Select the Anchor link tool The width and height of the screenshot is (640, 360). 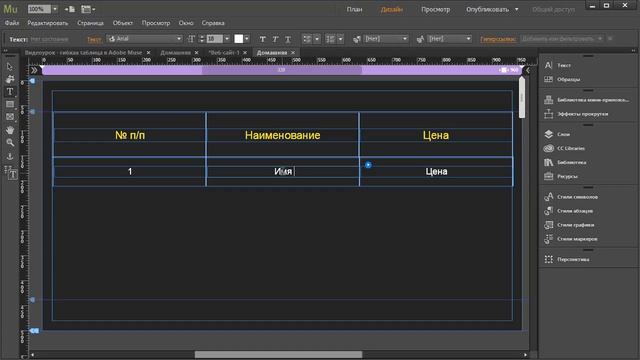pos(10,156)
